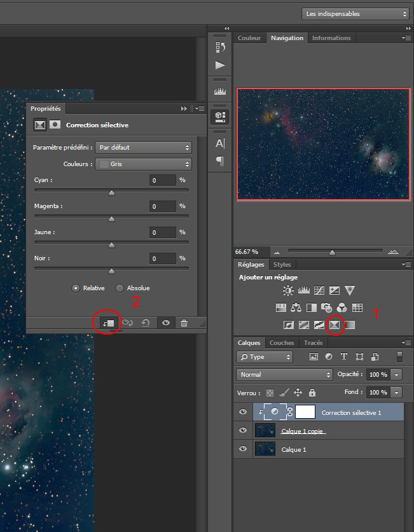
Task: Open the Paragraph panel icon
Action: [x=220, y=161]
